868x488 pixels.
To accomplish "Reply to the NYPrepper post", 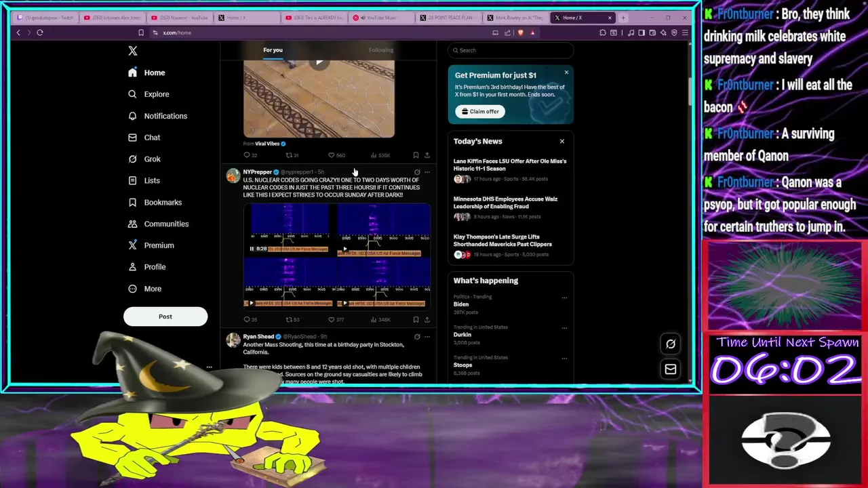I will 250,319.
